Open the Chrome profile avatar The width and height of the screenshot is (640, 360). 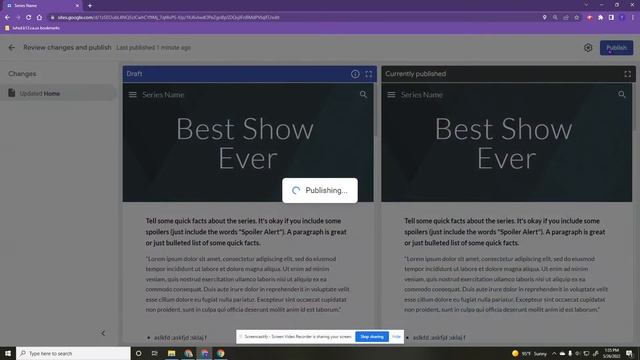point(622,18)
